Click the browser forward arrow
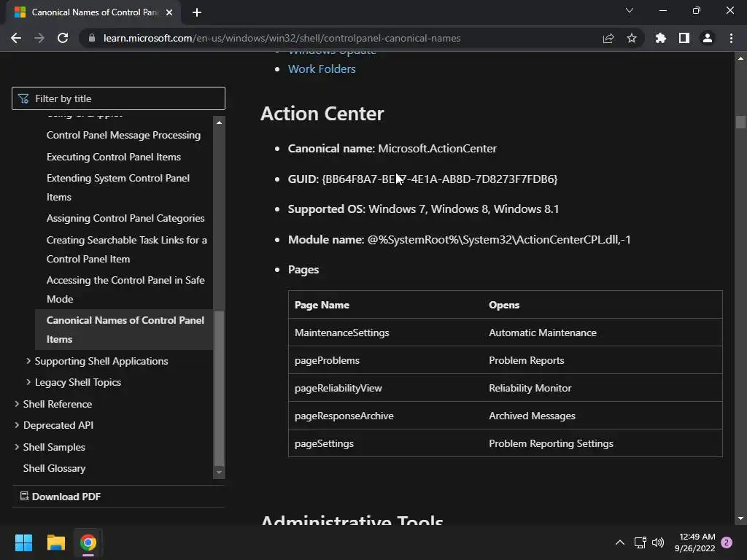The image size is (747, 560). [x=39, y=38]
